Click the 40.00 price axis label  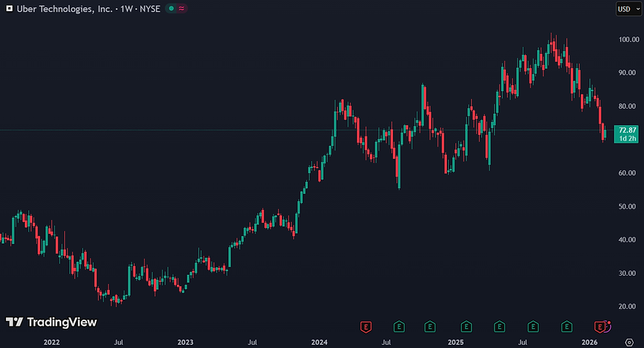coord(627,240)
